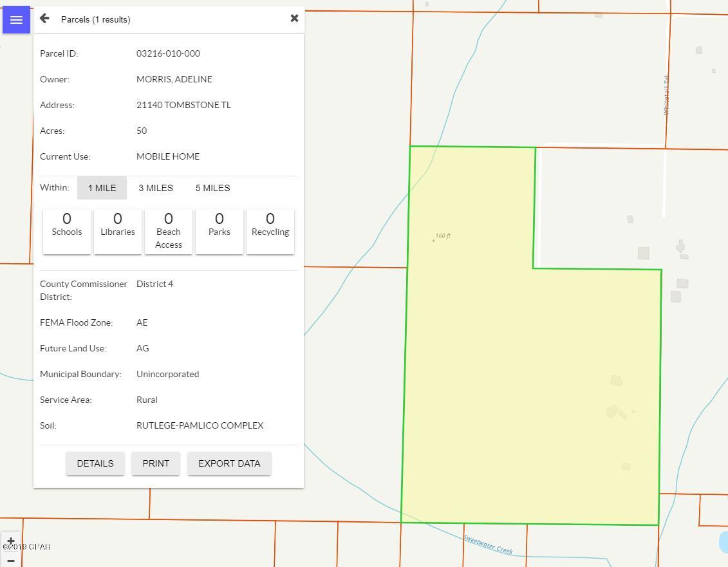Switch to the 3 MILES radius
Image resolution: width=728 pixels, height=567 pixels.
pos(155,187)
